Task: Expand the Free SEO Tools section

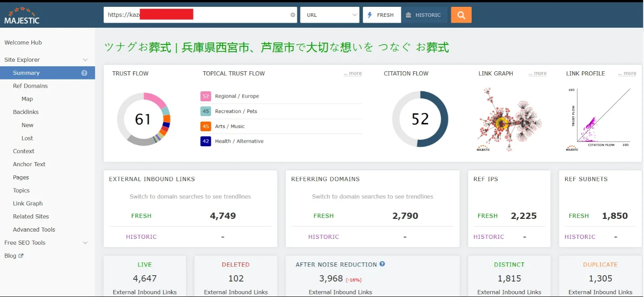Action: pyautogui.click(x=85, y=243)
